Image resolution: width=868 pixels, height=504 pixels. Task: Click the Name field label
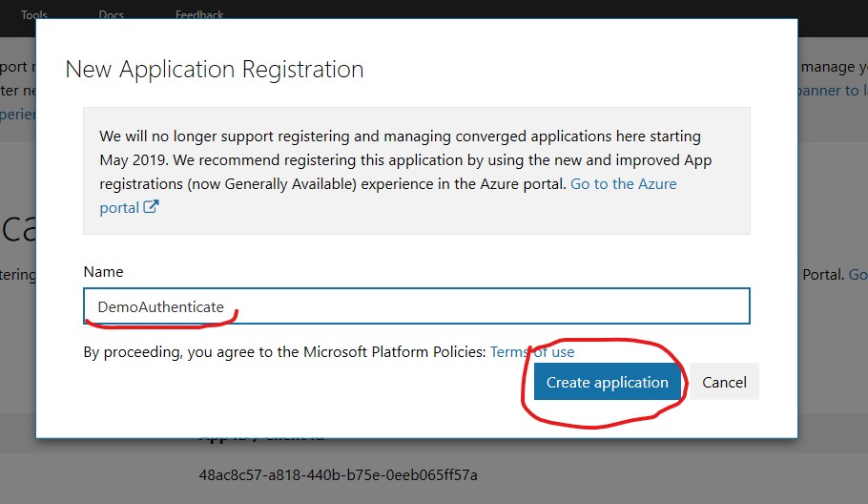pyautogui.click(x=104, y=271)
